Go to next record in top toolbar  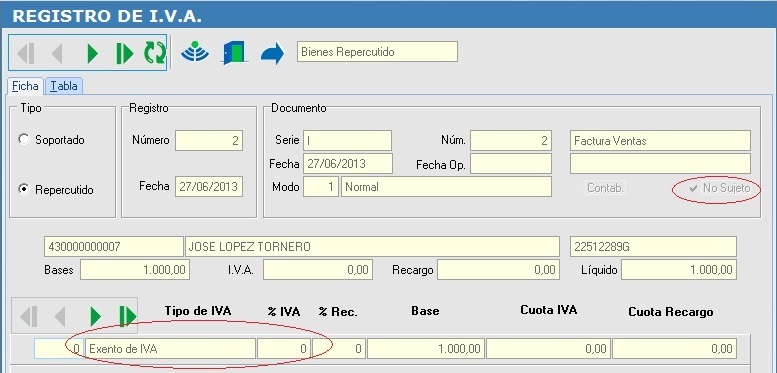[92, 53]
